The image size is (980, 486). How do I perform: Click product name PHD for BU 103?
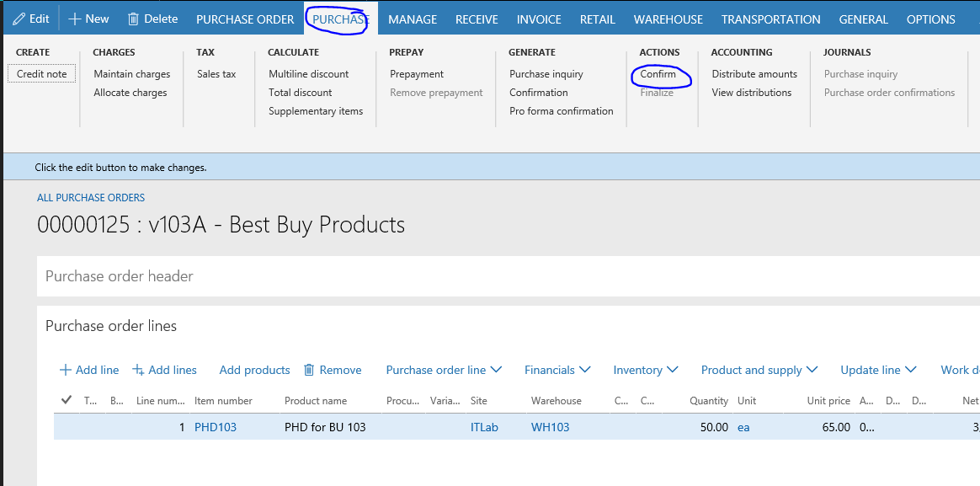[x=325, y=428]
